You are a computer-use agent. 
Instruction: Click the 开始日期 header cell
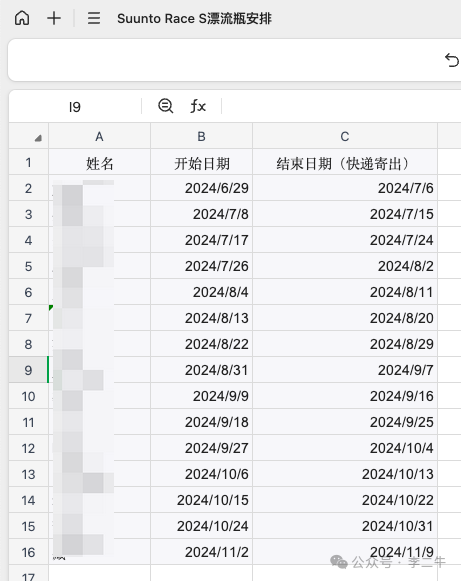pyautogui.click(x=201, y=162)
